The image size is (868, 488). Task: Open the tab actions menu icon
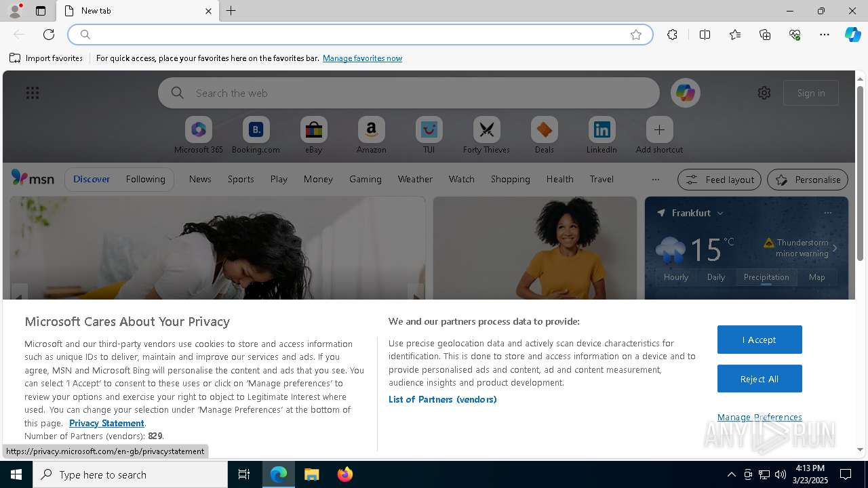pyautogui.click(x=41, y=11)
